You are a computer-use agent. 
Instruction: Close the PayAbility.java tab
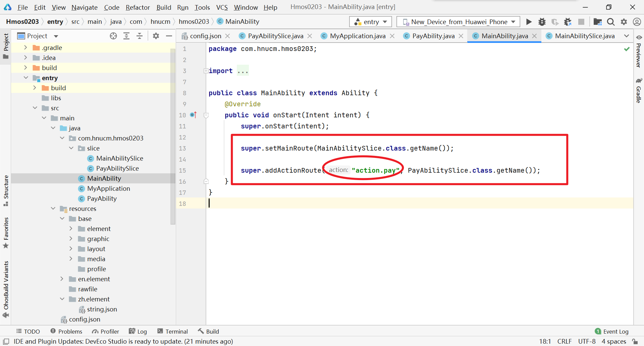(x=461, y=36)
